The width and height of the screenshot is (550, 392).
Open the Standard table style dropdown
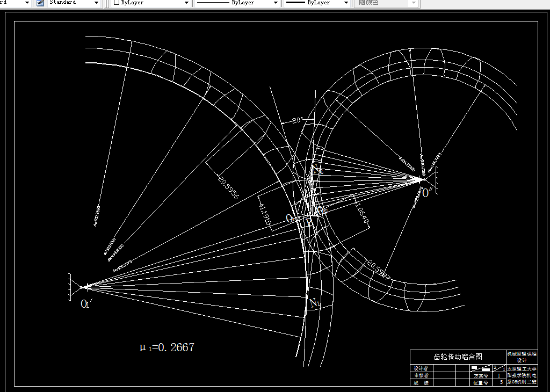point(96,3)
